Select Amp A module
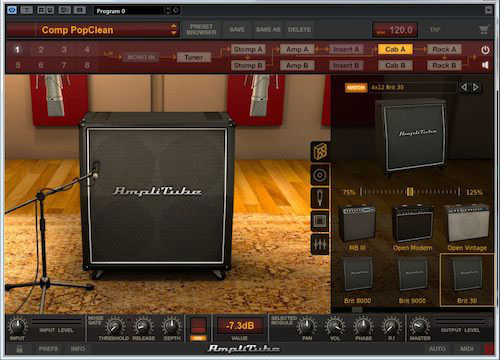The width and height of the screenshot is (500, 360). 297,49
